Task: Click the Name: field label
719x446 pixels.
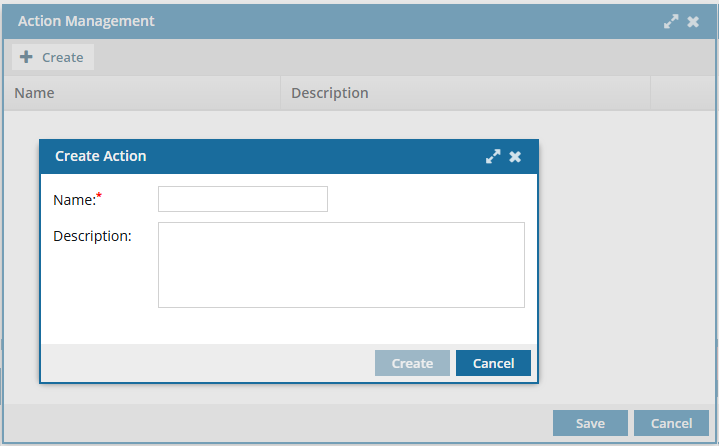Action: point(74,200)
